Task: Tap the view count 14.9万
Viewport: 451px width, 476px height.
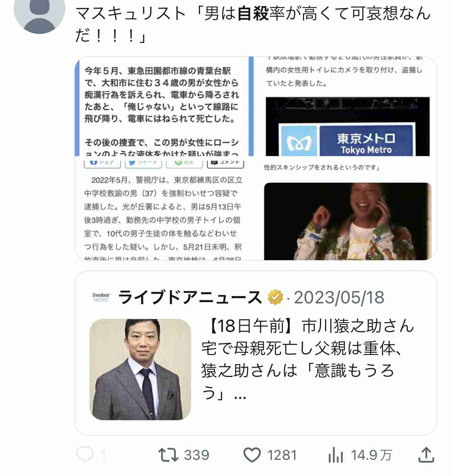Action: 371,455
